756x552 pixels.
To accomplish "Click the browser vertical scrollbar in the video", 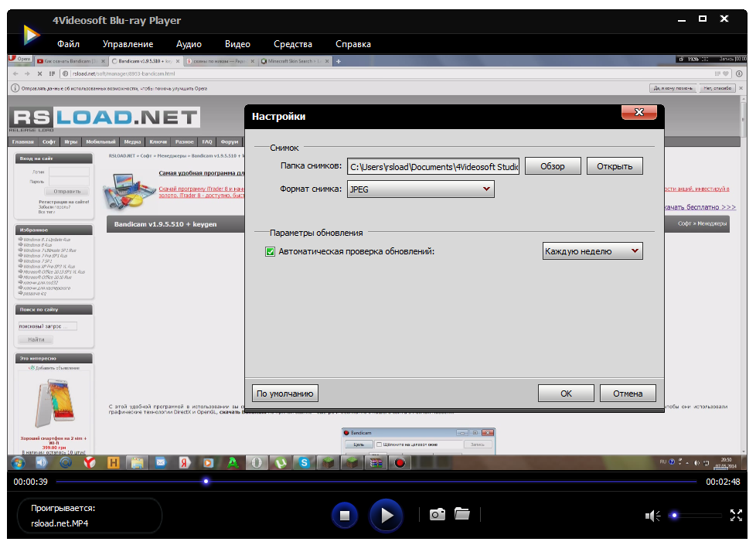I will [743, 274].
